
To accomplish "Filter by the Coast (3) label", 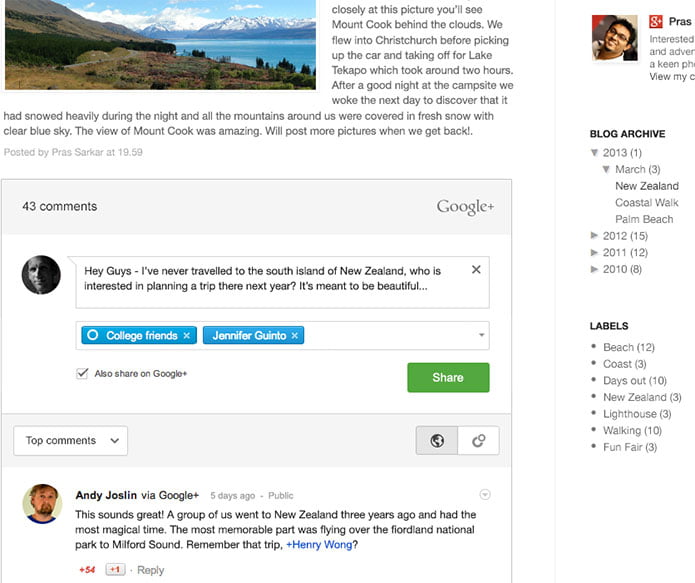I will point(625,364).
